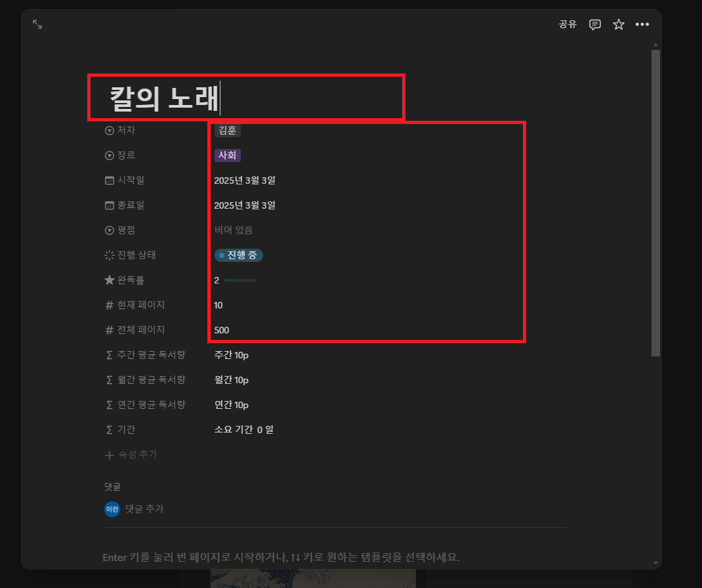Screen dimensions: 702x588
Task: Click the 기간 property label
Action: [x=126, y=430]
